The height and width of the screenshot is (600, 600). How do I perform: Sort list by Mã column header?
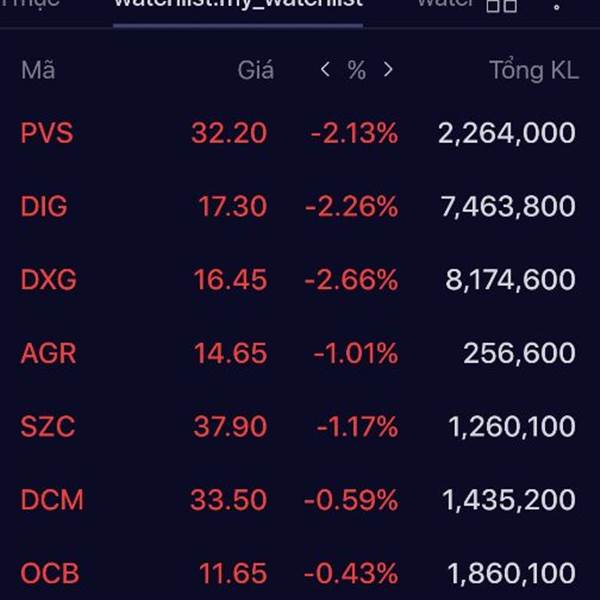click(x=38, y=70)
